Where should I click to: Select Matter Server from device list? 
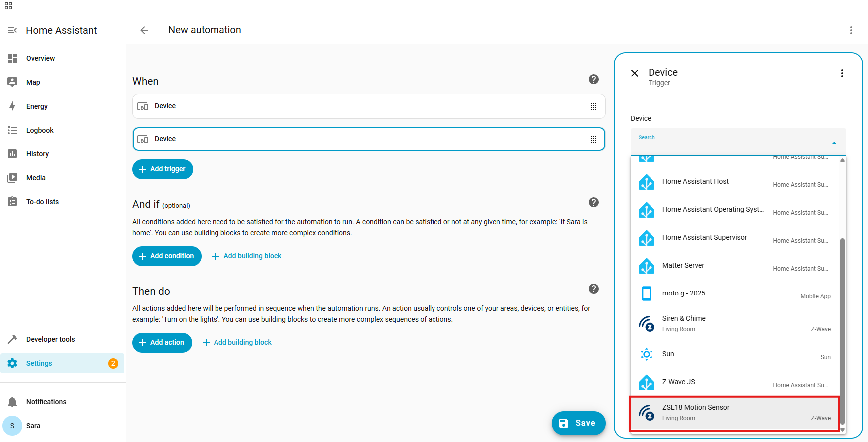[734, 266]
